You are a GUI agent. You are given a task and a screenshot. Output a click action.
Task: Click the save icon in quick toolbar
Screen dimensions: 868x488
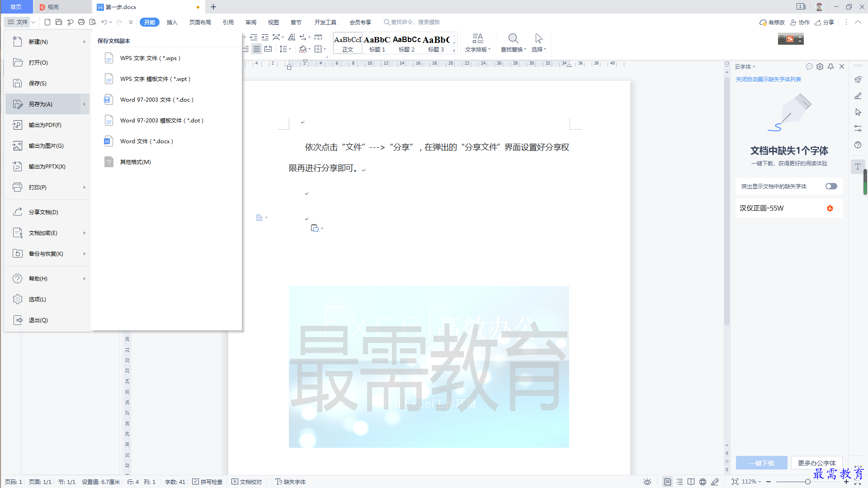59,22
